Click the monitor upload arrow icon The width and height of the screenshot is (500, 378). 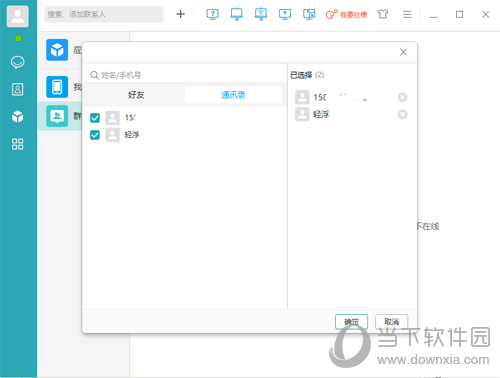[285, 14]
